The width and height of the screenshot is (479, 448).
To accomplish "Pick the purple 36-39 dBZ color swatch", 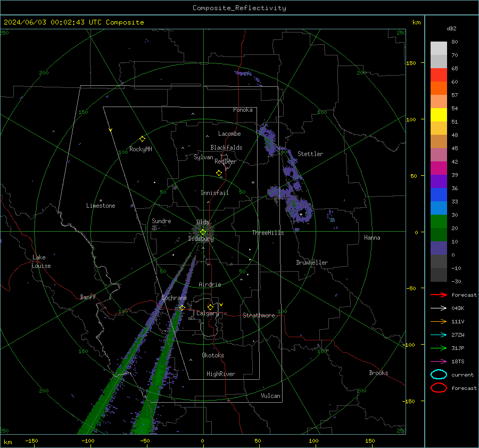I will 439,181.
